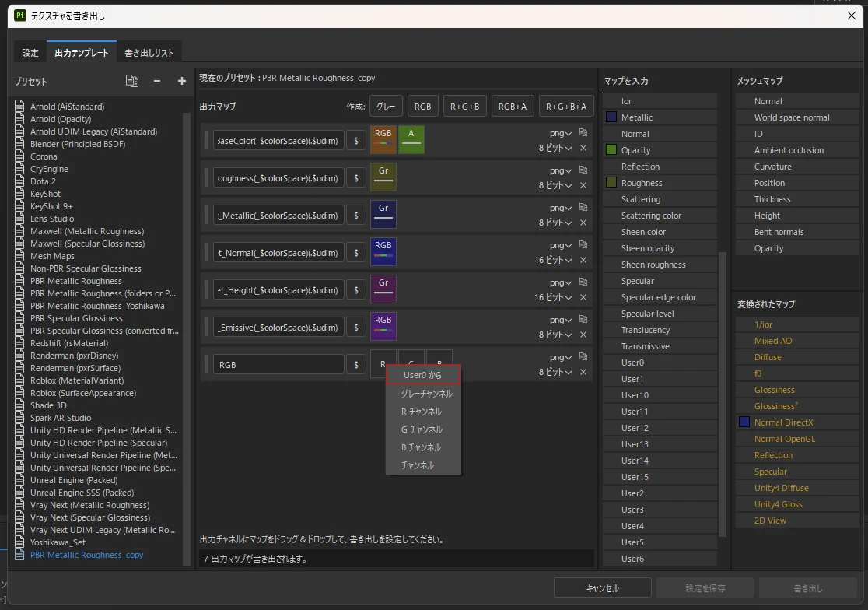This screenshot has width=868, height=610.
Task: Delete the Normal output map
Action: (x=583, y=260)
